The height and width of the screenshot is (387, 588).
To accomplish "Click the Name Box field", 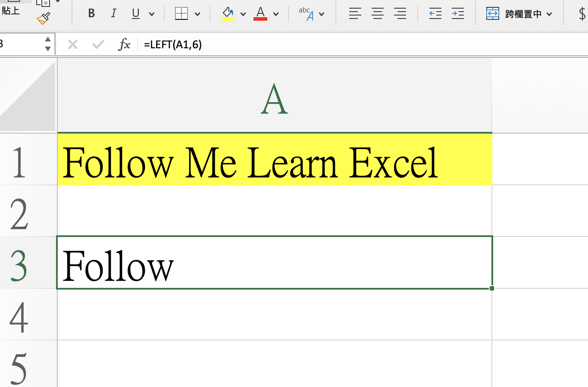I will pyautogui.click(x=21, y=44).
